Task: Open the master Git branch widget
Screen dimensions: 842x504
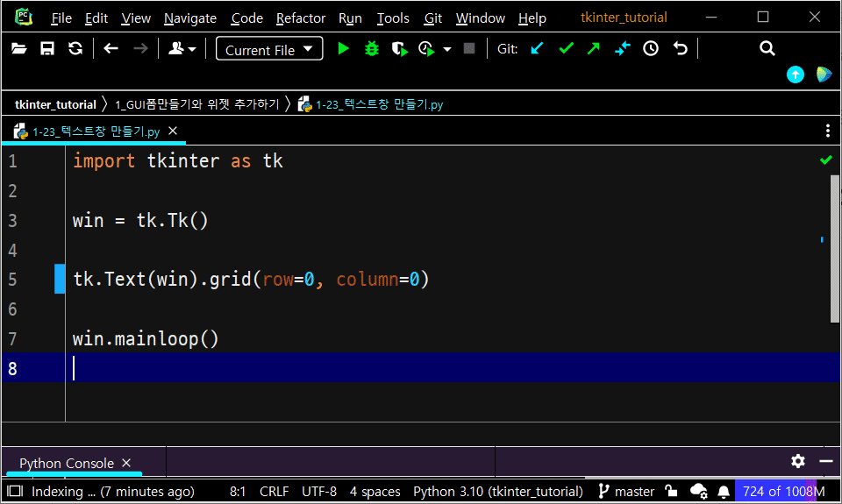Action: 626,492
